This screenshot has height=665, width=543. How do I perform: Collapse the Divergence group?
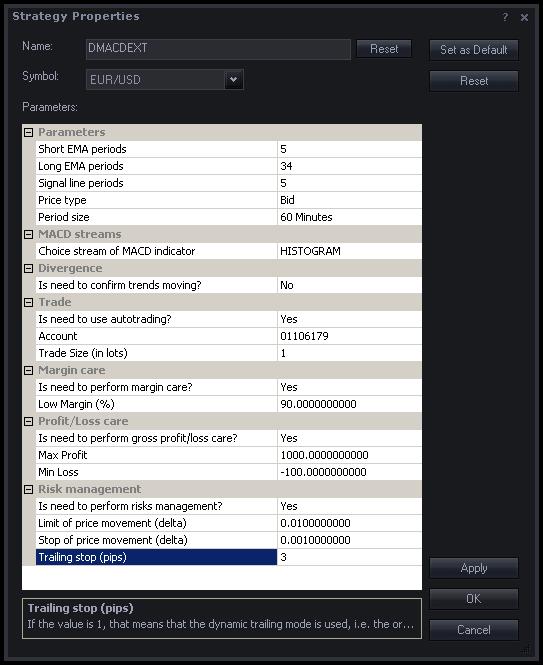(x=28, y=268)
